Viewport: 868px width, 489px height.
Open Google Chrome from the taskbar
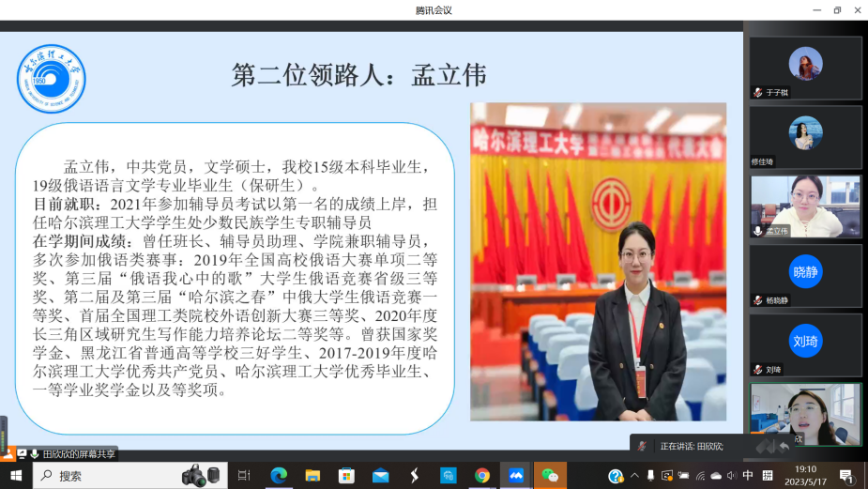(x=482, y=476)
